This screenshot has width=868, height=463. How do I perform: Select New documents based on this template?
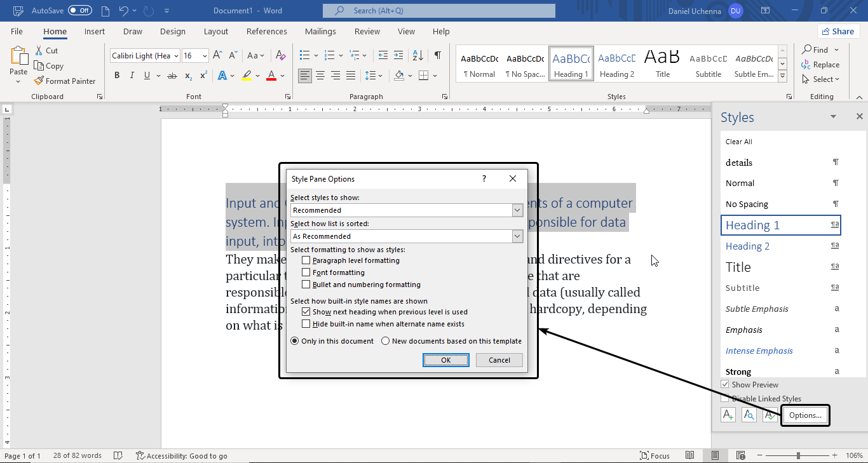(385, 341)
